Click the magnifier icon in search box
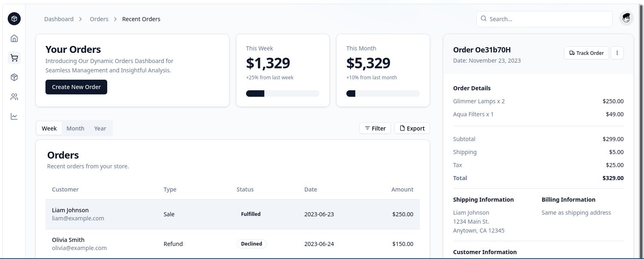The image size is (644, 259). (484, 18)
